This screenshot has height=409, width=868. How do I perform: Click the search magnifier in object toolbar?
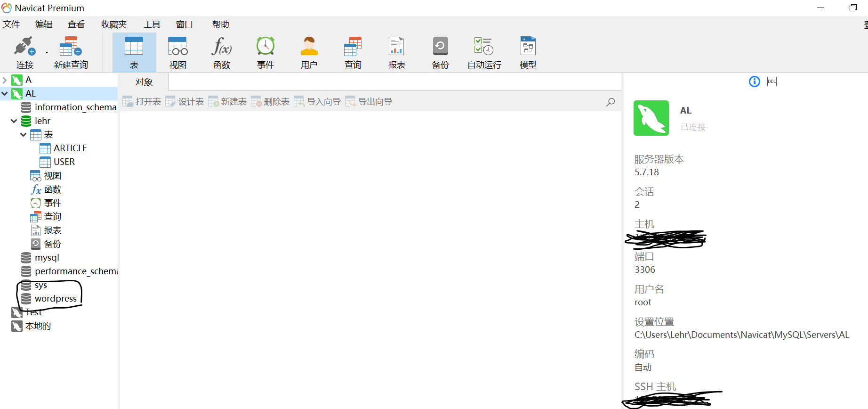[x=611, y=102]
